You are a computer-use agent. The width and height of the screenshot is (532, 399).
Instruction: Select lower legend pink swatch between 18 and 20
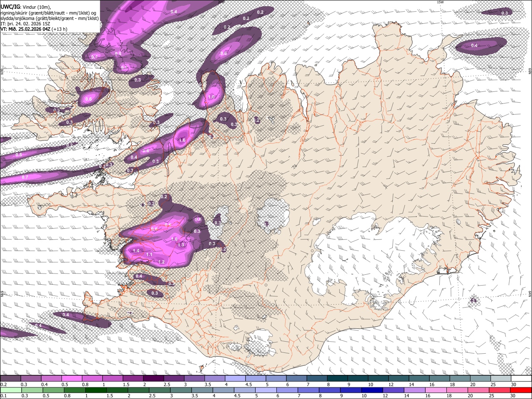tap(458, 390)
